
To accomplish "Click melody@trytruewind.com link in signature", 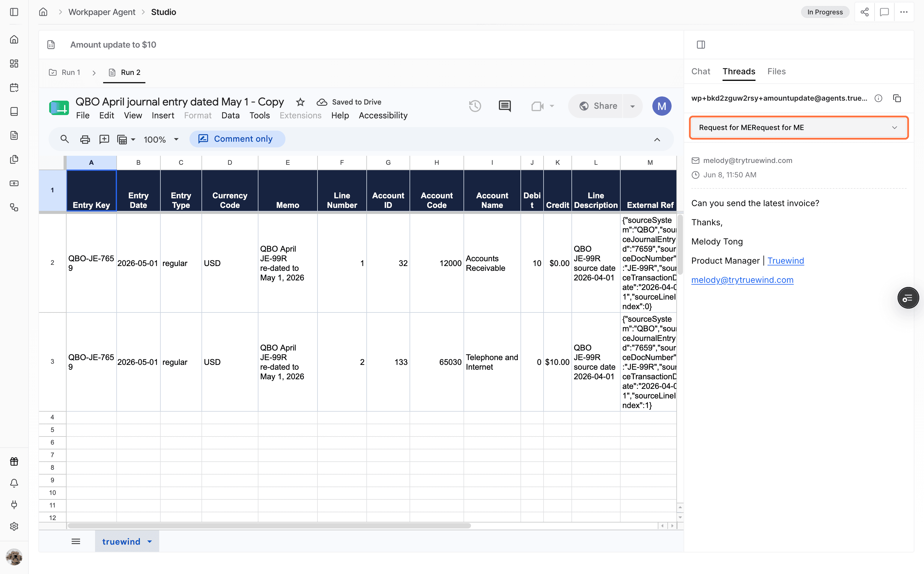I will pyautogui.click(x=742, y=280).
